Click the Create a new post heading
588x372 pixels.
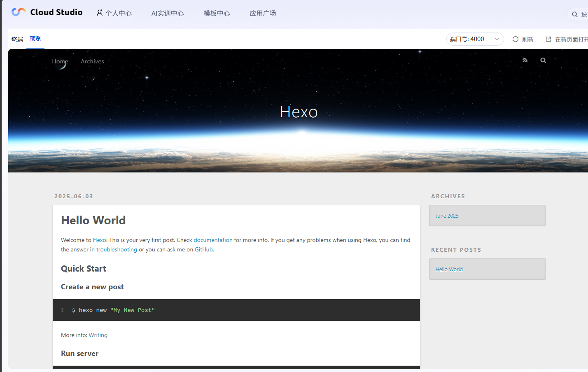[92, 287]
